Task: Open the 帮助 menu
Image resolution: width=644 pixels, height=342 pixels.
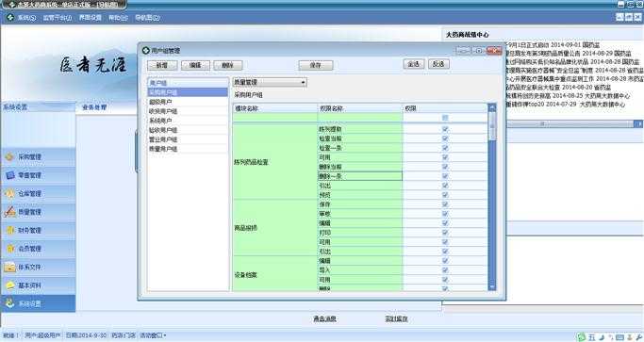Action: tap(118, 18)
